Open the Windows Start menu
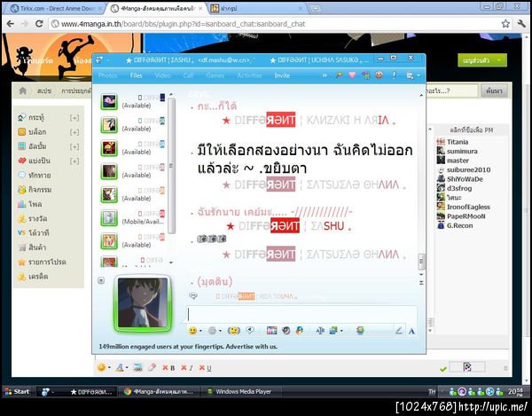 [17, 391]
